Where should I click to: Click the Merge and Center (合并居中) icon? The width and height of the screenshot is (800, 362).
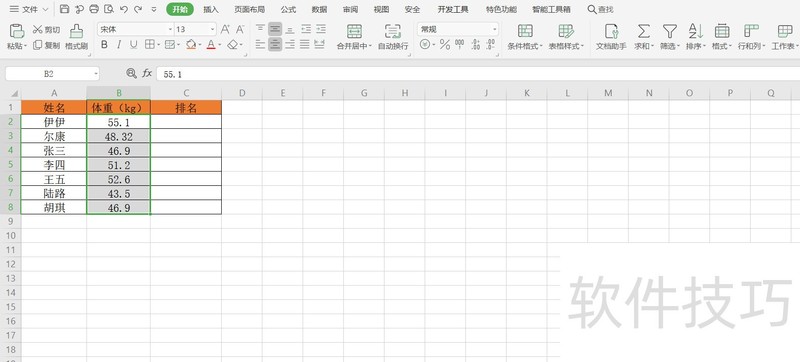pos(354,32)
